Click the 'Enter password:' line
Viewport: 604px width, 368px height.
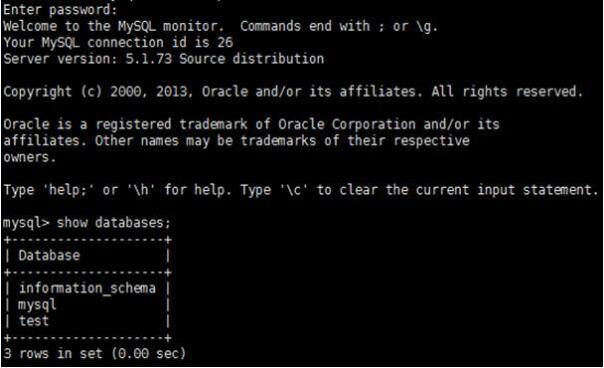tap(60, 10)
